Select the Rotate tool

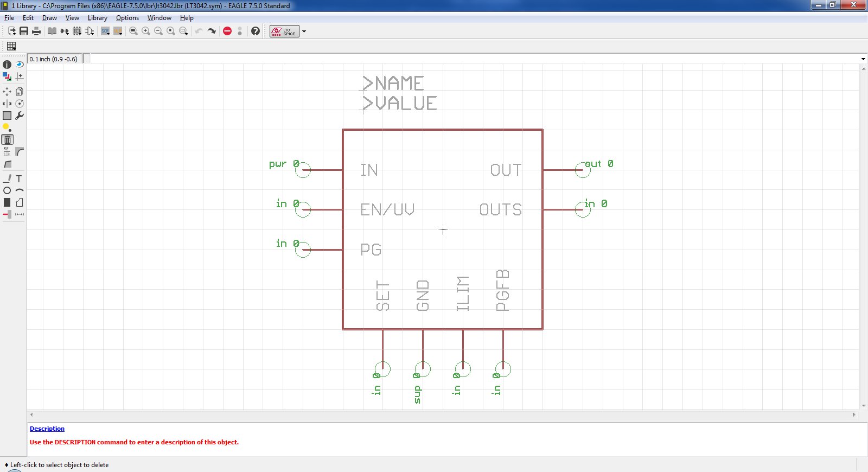tap(20, 104)
